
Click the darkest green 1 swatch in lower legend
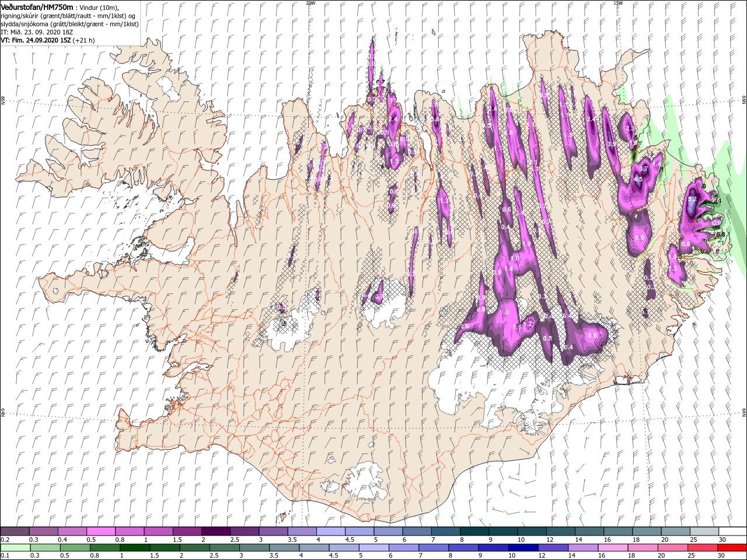(135, 548)
